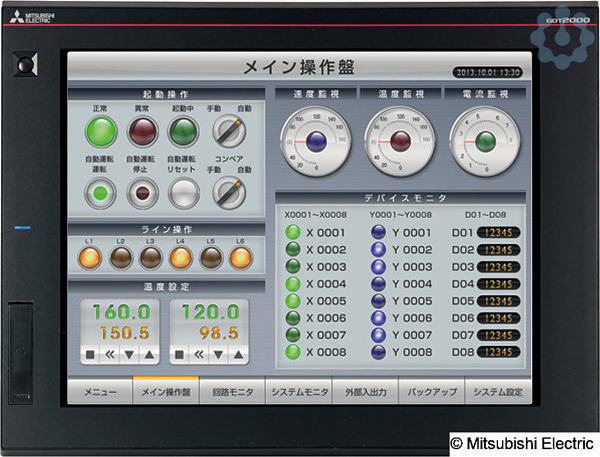Toggle the X 0001 device indicator
The height and width of the screenshot is (457, 600).
tap(293, 232)
